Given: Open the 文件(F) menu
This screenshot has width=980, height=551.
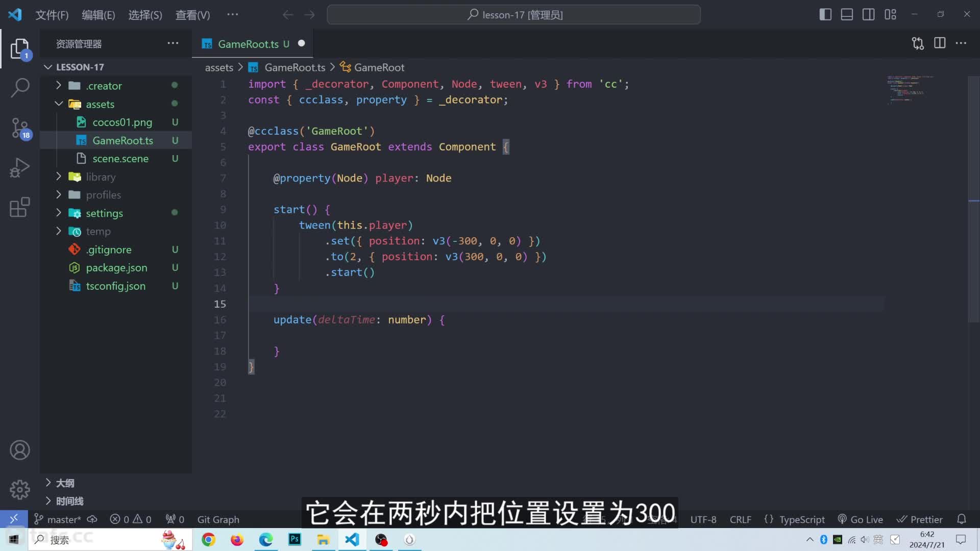Looking at the screenshot, I should pos(52,15).
